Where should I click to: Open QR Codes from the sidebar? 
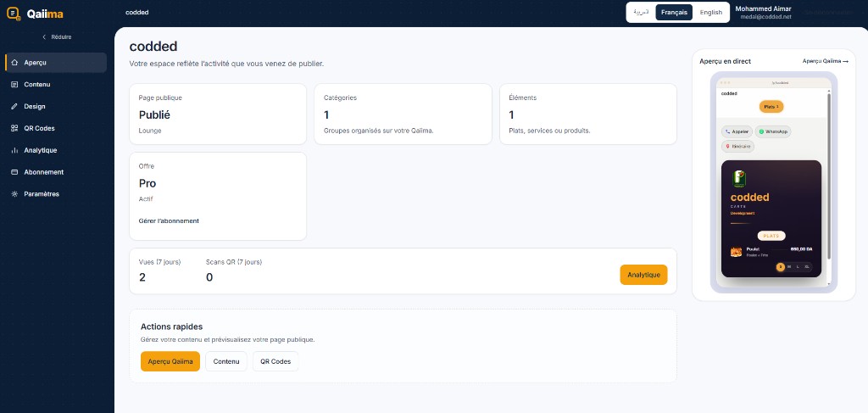tap(56, 128)
